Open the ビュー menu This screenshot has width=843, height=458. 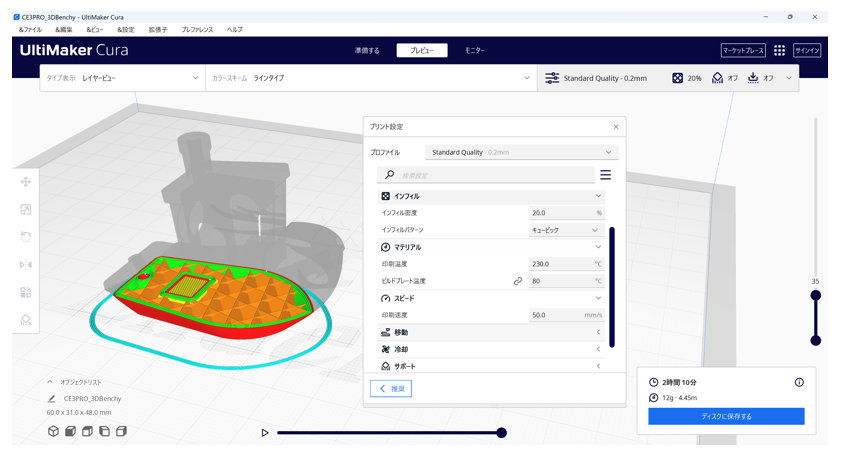95,30
